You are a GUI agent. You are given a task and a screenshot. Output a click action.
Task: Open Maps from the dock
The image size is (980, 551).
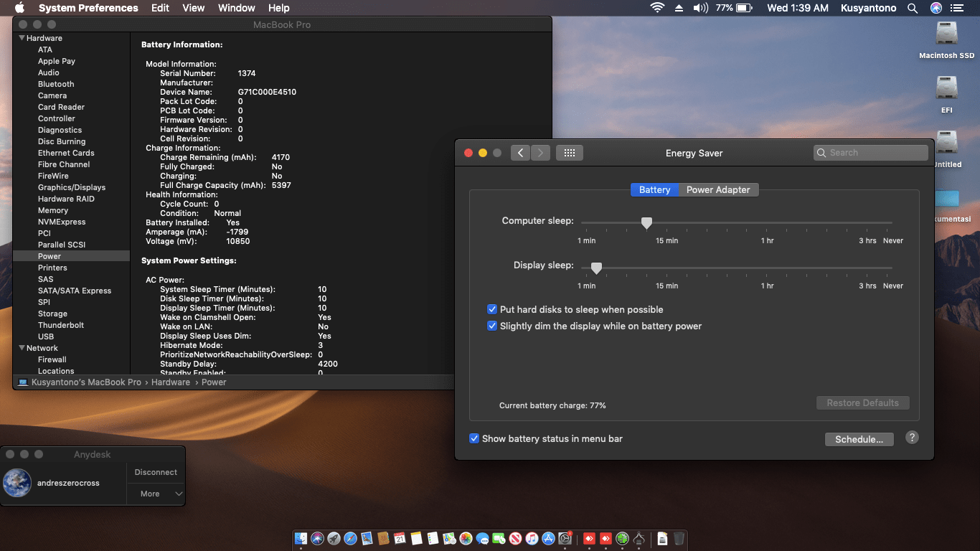coord(449,538)
